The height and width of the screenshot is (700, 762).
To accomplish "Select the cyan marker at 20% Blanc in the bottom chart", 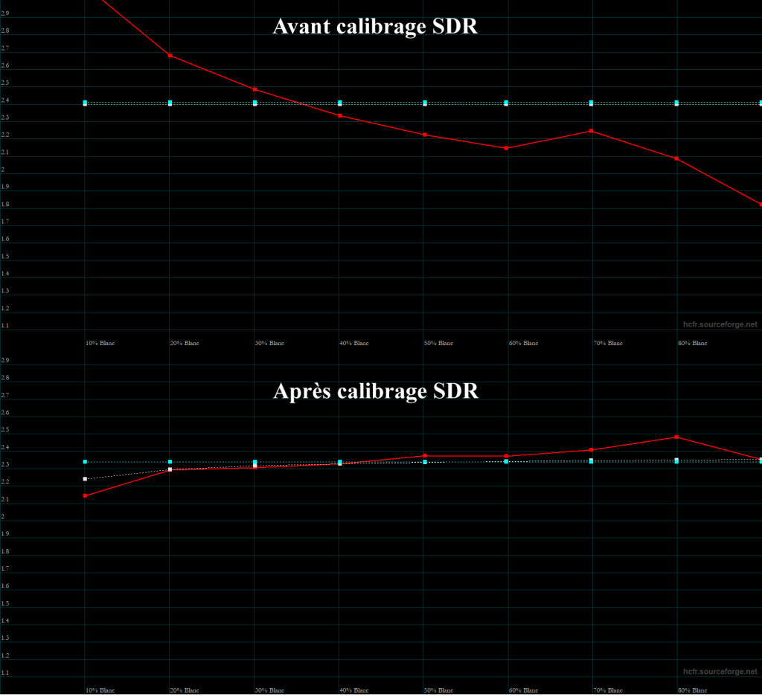I will (x=170, y=462).
